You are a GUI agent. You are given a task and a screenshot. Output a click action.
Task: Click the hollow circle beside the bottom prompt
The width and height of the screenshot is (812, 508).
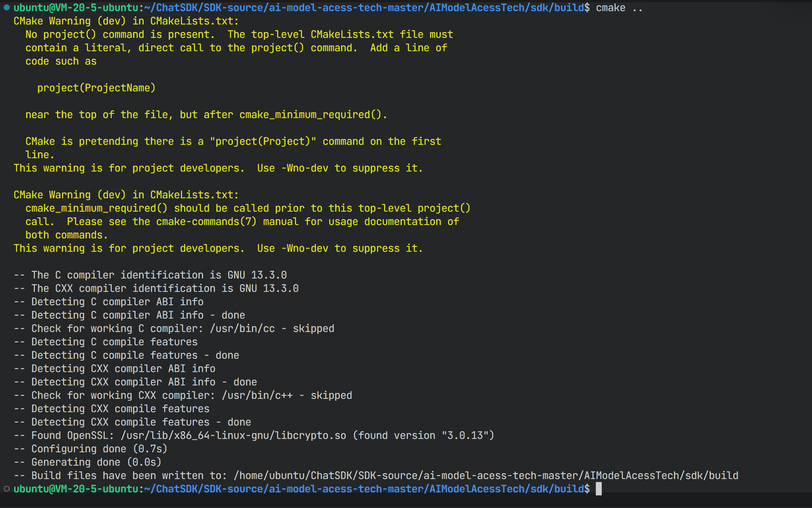tap(6, 489)
